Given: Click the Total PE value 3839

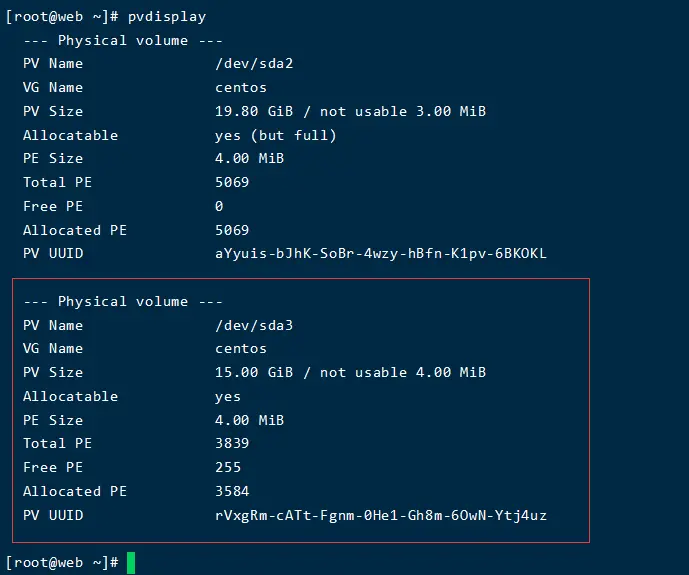Looking at the screenshot, I should [232, 444].
